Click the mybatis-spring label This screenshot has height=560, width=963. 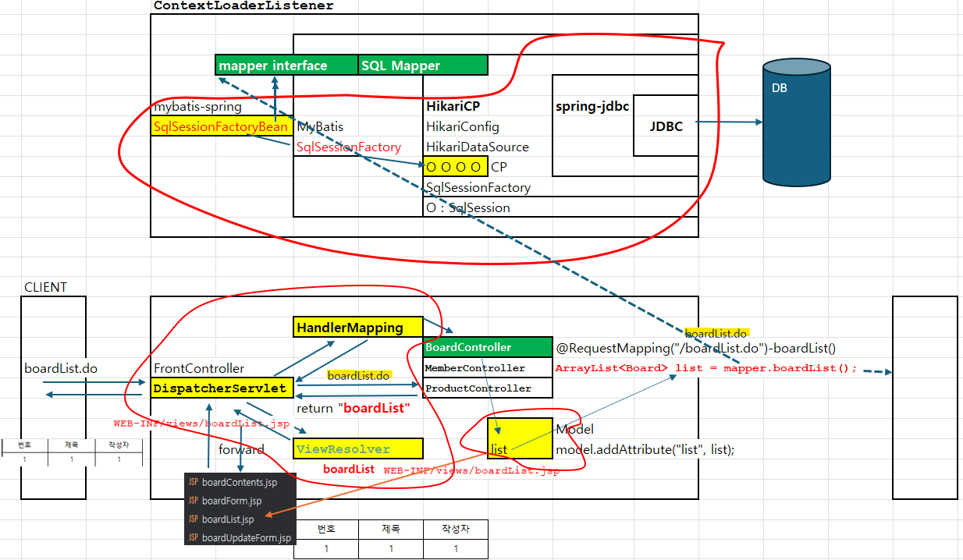tap(197, 106)
